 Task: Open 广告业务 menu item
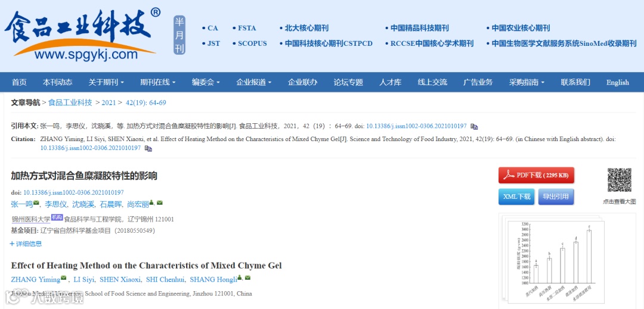coord(478,82)
